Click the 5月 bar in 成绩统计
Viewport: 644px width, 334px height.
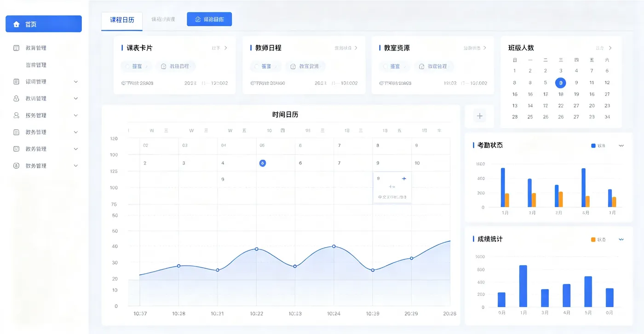(x=588, y=291)
